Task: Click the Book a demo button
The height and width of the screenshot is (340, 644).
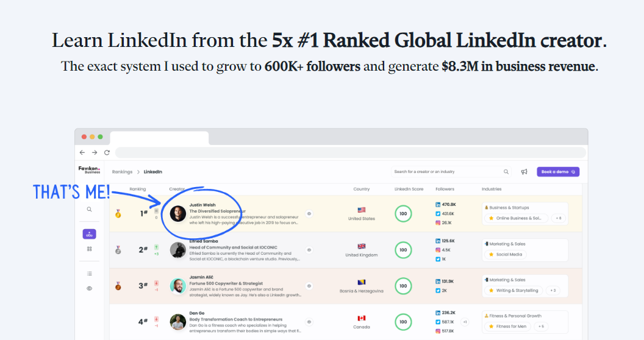Action: 557,172
